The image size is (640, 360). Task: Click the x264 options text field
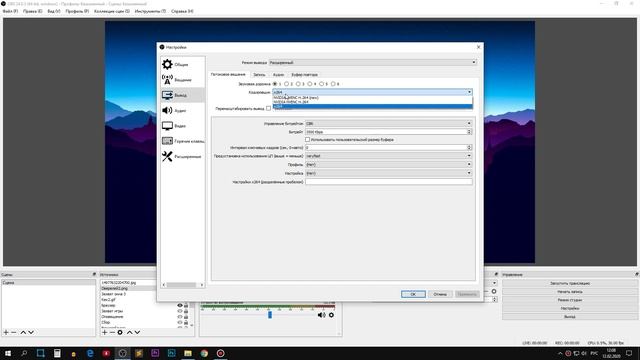[389, 182]
